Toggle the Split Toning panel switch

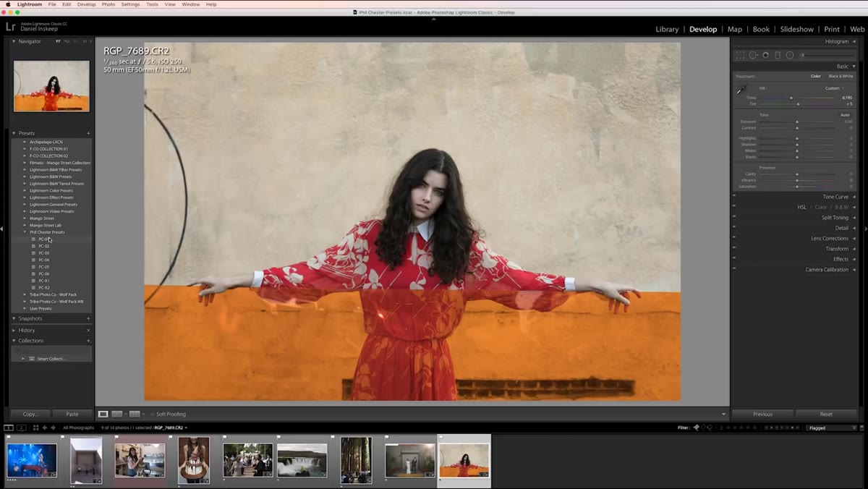734,217
